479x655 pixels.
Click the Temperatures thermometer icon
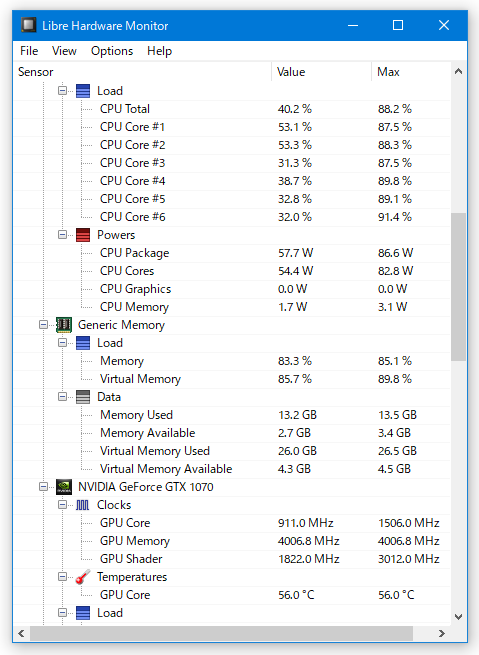tap(83, 577)
